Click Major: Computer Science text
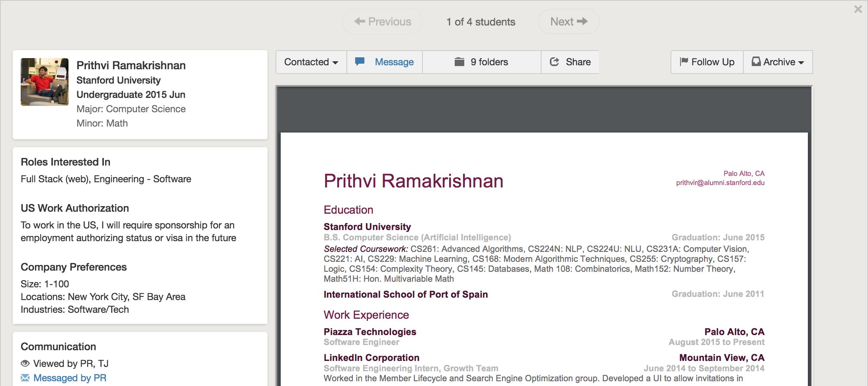This screenshot has width=868, height=386. pyautogui.click(x=131, y=109)
